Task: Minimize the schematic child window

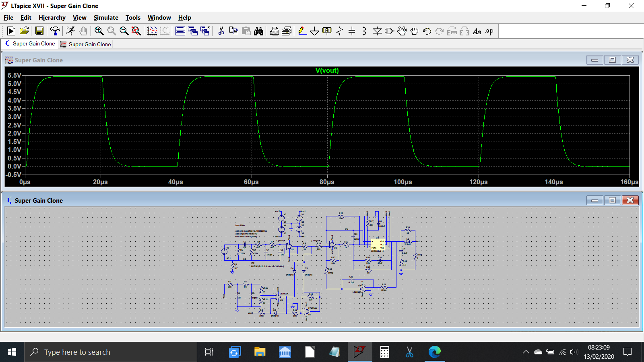Action: [594, 200]
